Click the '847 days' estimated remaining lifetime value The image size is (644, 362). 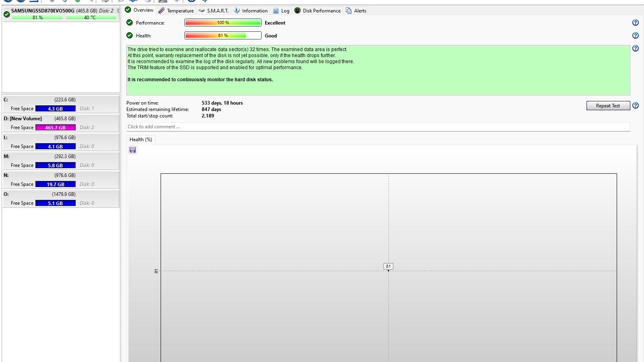pyautogui.click(x=211, y=109)
